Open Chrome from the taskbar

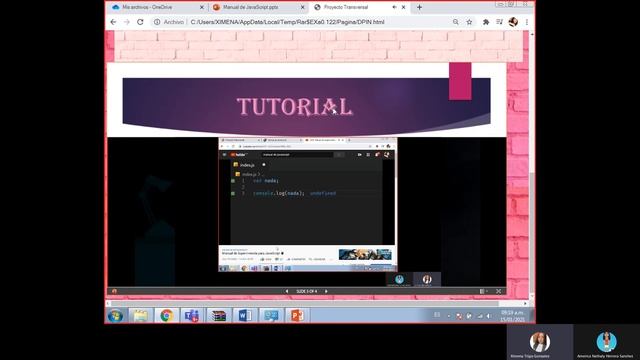[x=167, y=316]
